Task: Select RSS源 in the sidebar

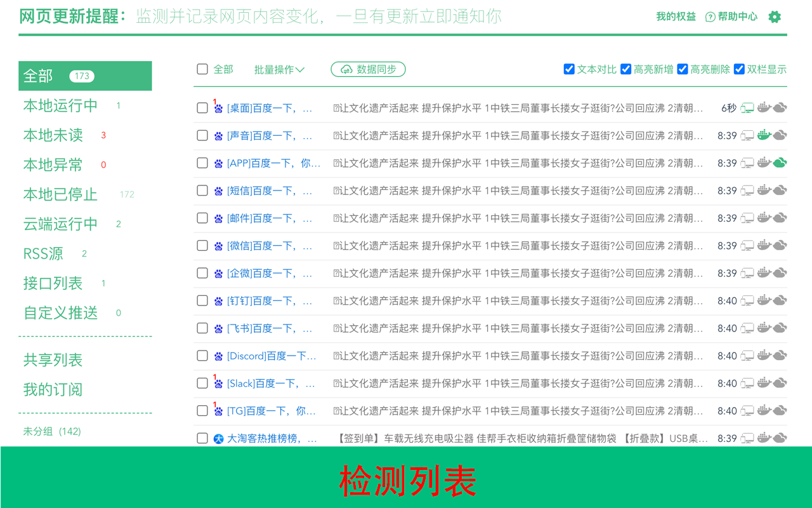Action: [43, 253]
